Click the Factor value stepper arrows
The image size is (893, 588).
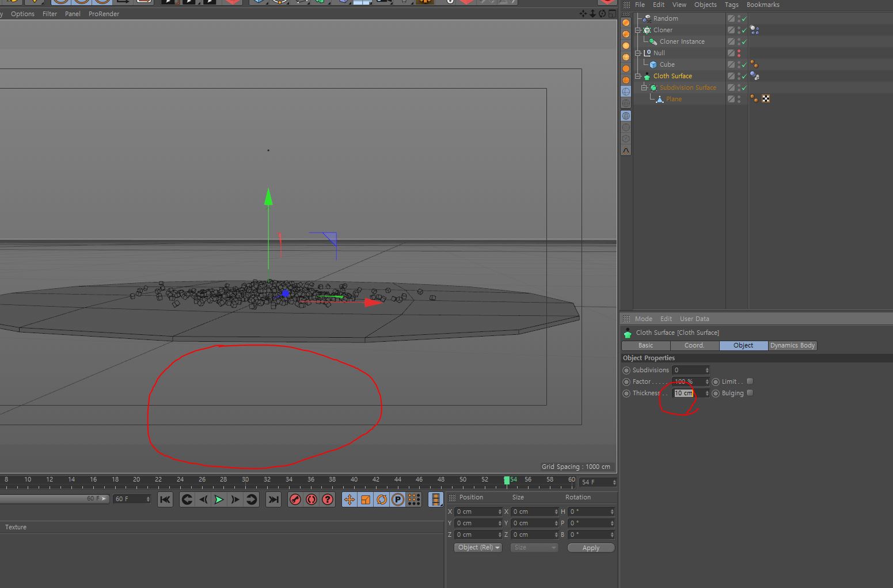pyautogui.click(x=707, y=381)
